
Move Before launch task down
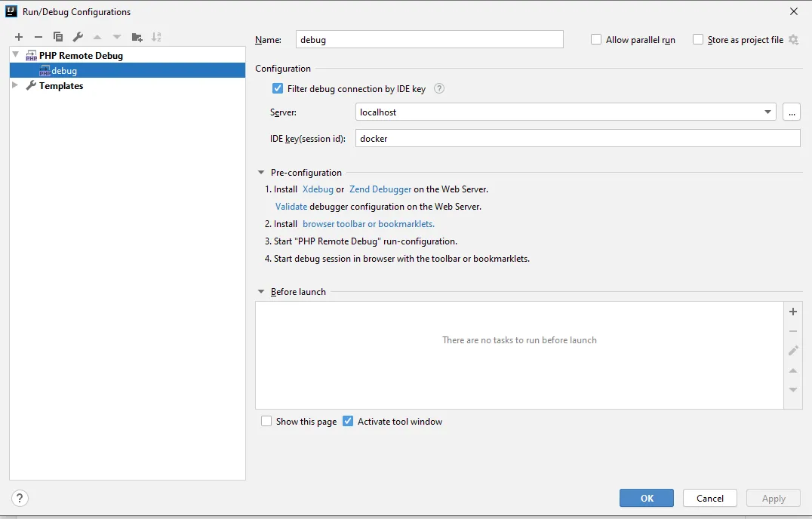pyautogui.click(x=793, y=390)
